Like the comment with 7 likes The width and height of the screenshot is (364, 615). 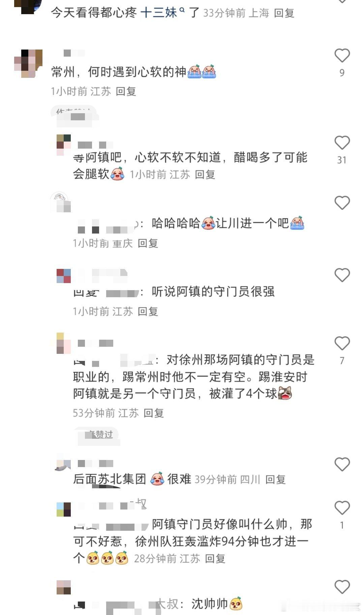point(342,343)
